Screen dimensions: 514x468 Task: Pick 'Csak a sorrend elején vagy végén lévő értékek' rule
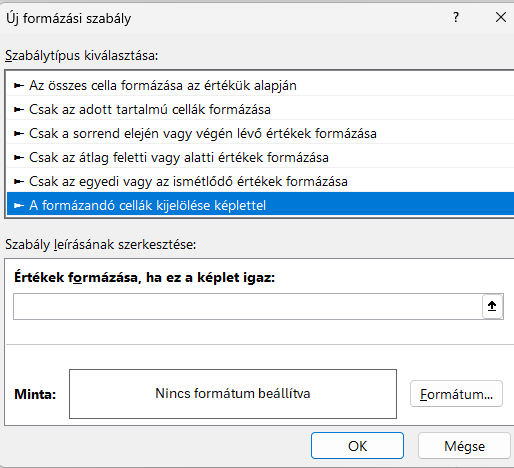[260, 133]
